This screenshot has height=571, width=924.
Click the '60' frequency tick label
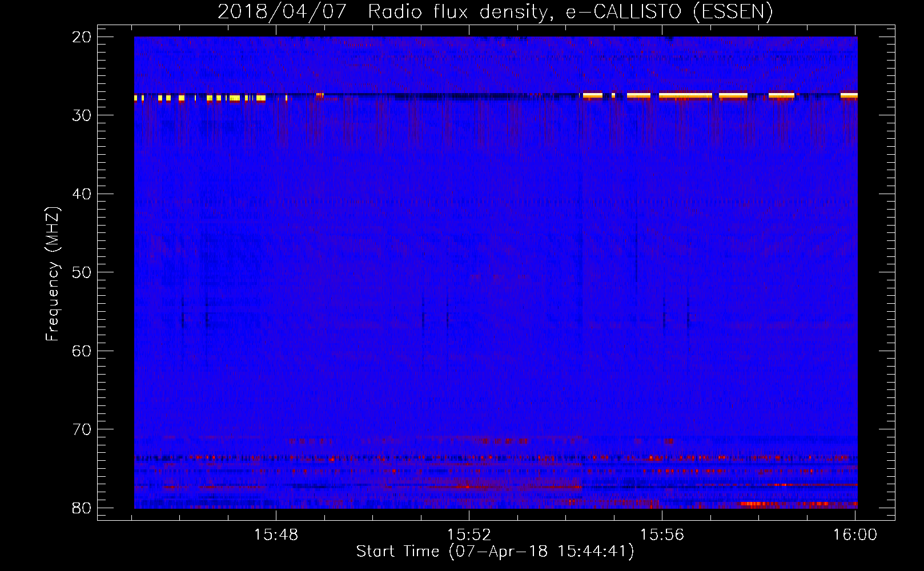(x=82, y=351)
